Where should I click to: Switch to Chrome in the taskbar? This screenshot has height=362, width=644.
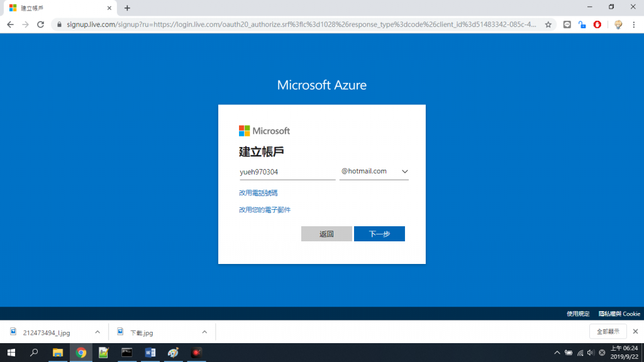(81, 353)
